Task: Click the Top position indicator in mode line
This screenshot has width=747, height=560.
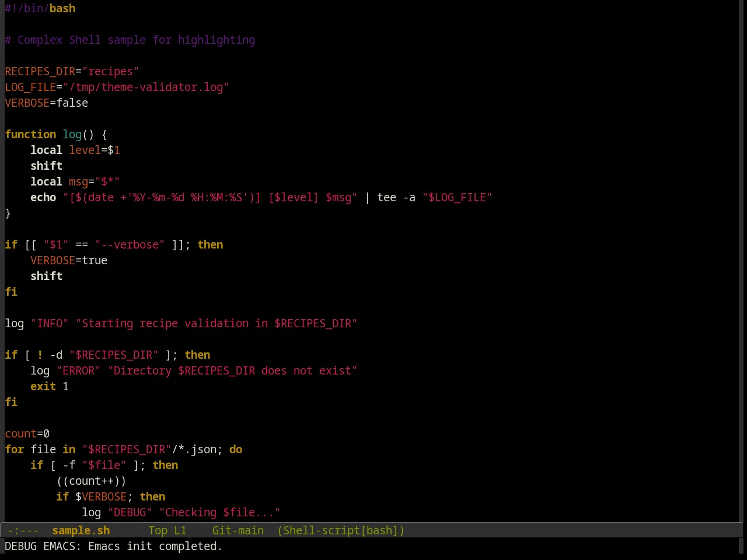Action: [158, 530]
